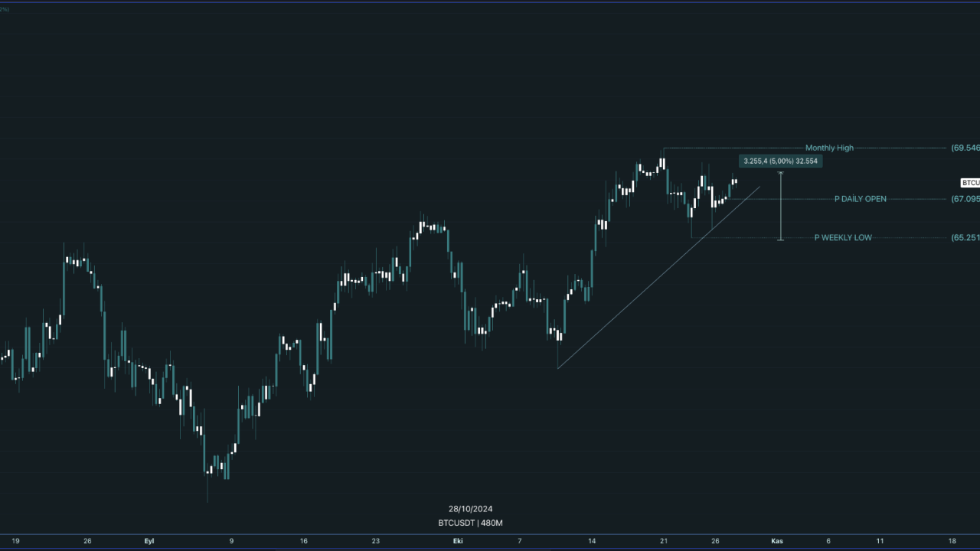
Task: Click the 65.251 price value
Action: click(x=965, y=238)
